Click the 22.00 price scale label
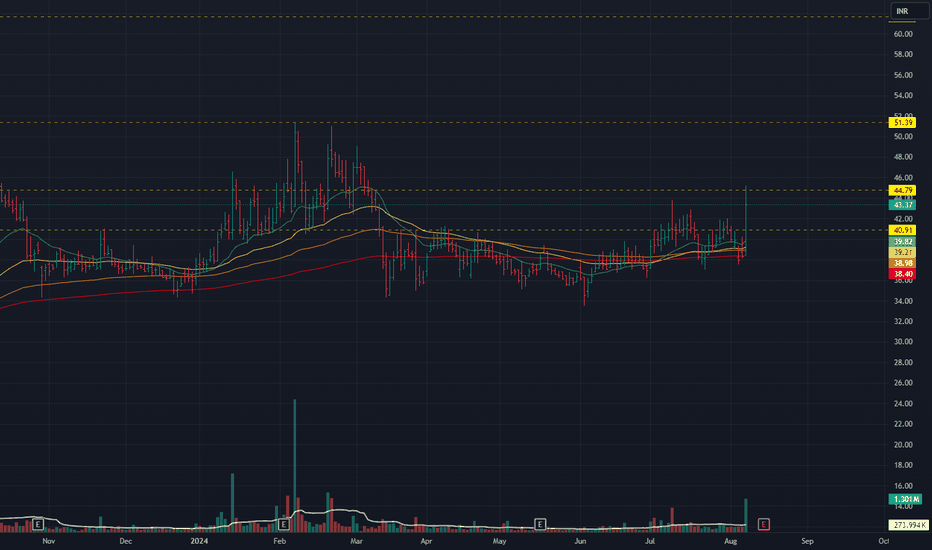The width and height of the screenshot is (932, 550). point(903,424)
